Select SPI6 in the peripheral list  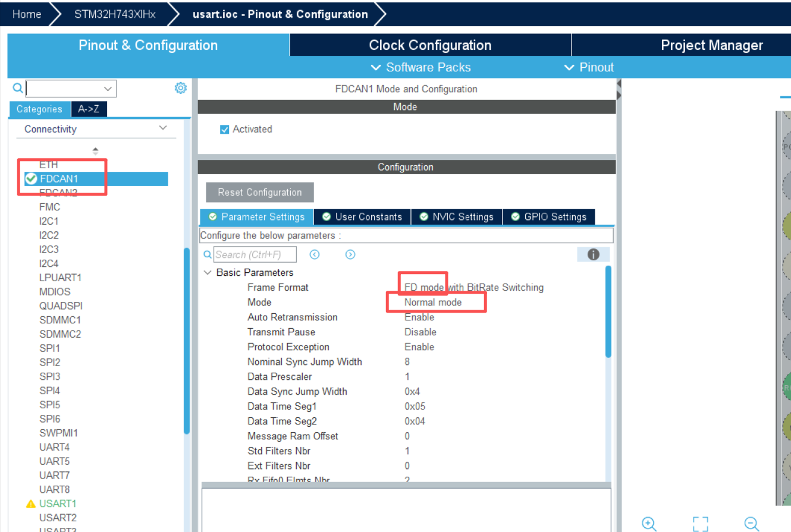tap(49, 419)
